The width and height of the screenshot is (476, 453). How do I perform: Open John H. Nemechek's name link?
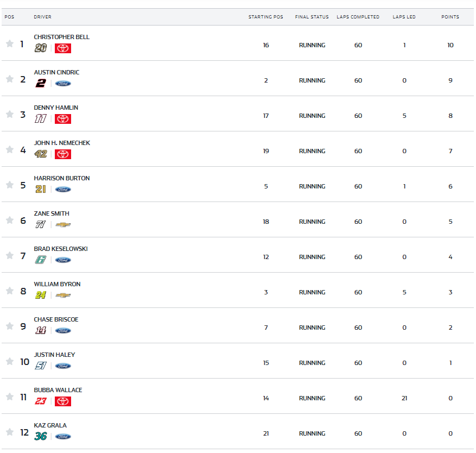[62, 143]
